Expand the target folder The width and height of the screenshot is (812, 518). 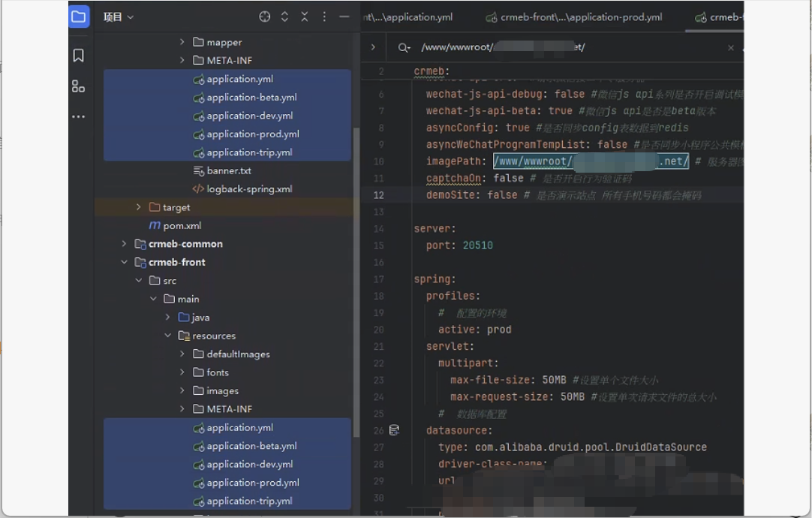pyautogui.click(x=138, y=207)
